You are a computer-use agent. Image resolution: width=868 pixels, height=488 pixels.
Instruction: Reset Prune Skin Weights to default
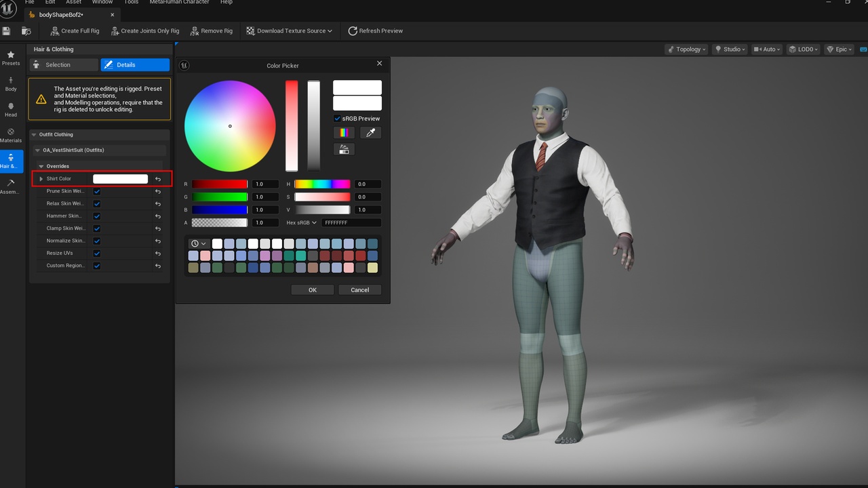[158, 191]
